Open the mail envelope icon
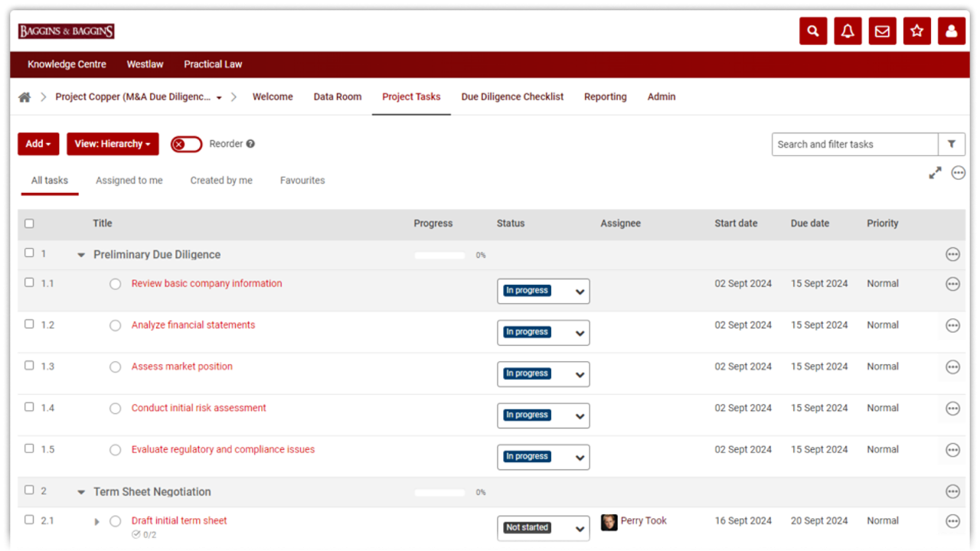 (882, 31)
